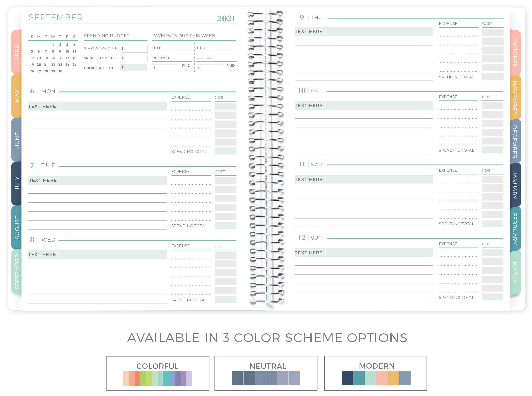Jump to the JUNE tab

17,140
